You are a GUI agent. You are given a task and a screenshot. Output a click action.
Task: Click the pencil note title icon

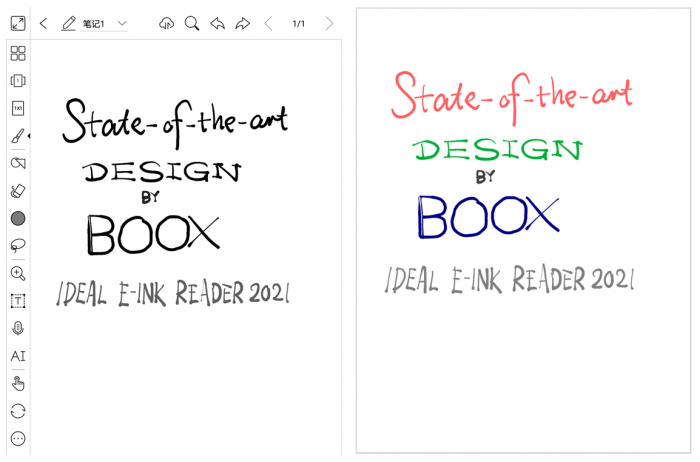point(68,23)
